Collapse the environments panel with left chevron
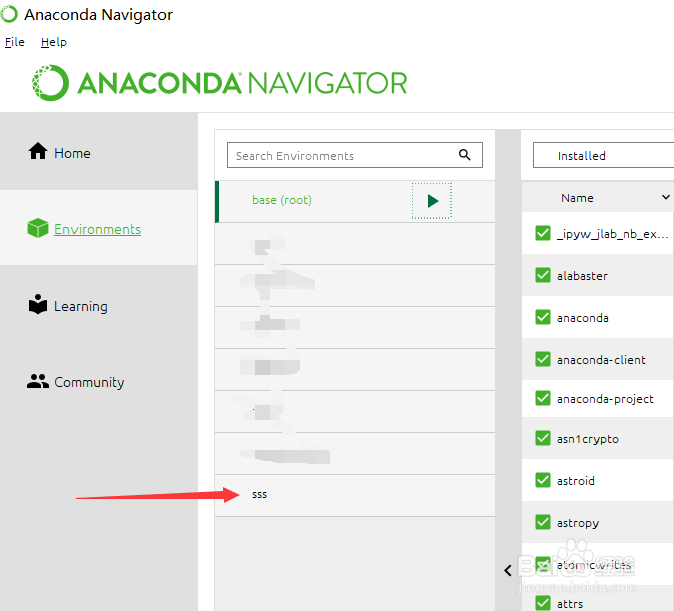Screen dimensions: 674x611 coord(508,570)
